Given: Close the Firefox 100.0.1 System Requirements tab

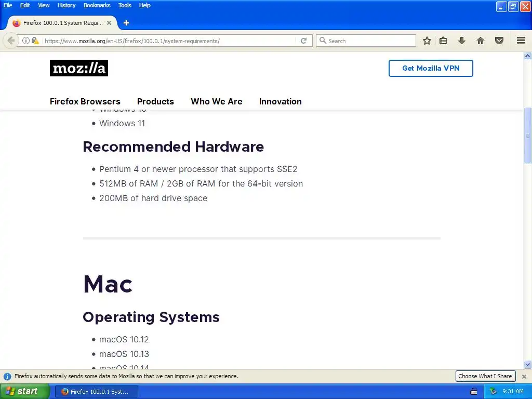Looking at the screenshot, I should [x=109, y=23].
